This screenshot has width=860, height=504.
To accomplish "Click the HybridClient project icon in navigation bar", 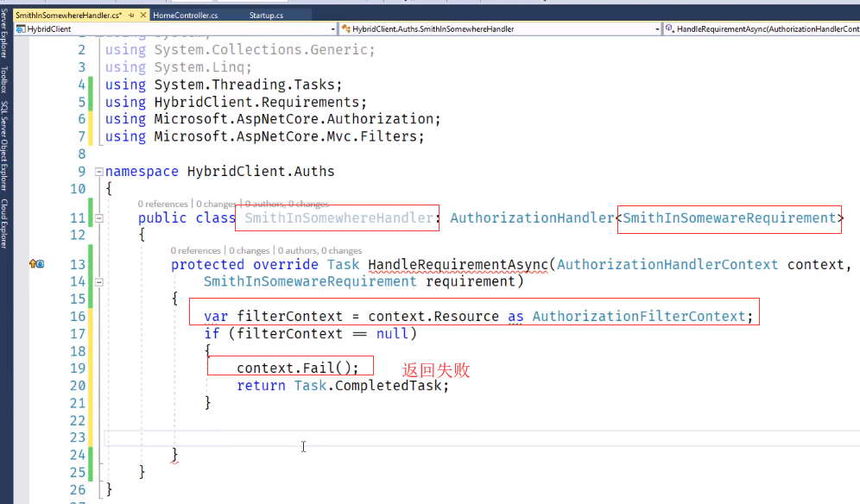I will coord(21,29).
